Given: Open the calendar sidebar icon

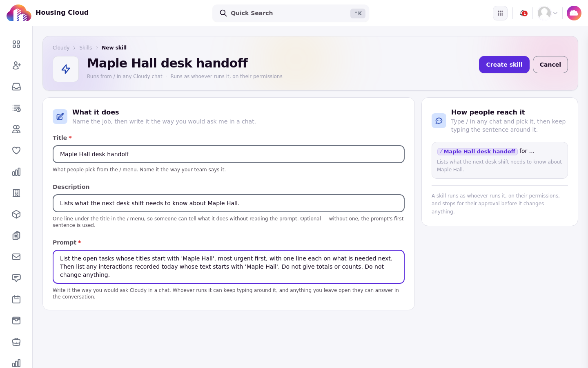Looking at the screenshot, I should click(x=16, y=299).
